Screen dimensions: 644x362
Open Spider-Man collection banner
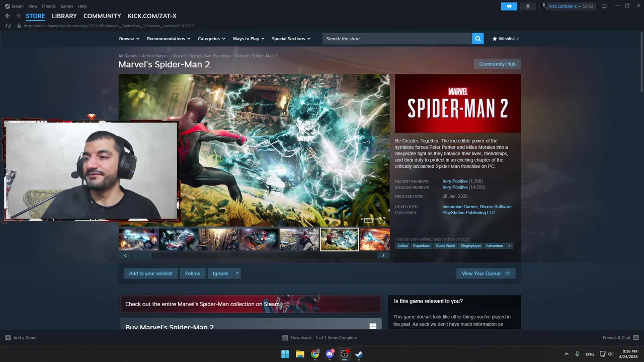coord(251,304)
